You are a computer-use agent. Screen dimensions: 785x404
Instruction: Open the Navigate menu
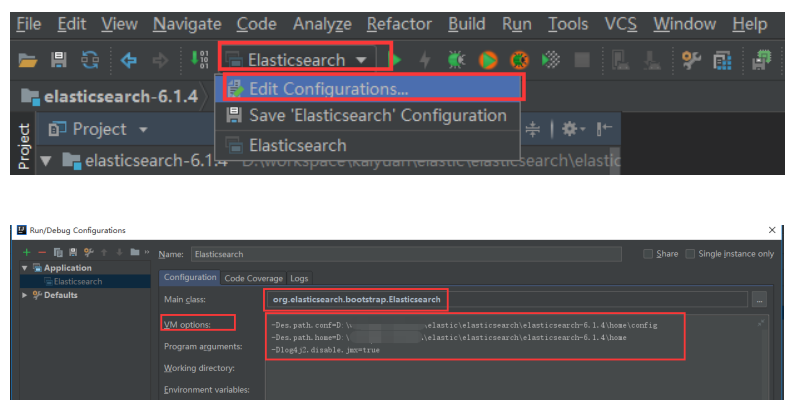[x=187, y=24]
